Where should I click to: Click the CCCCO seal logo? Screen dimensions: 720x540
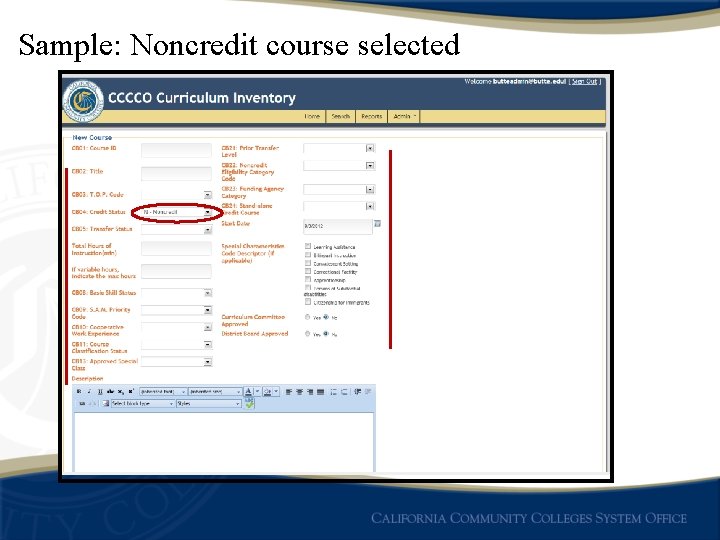(x=83, y=101)
